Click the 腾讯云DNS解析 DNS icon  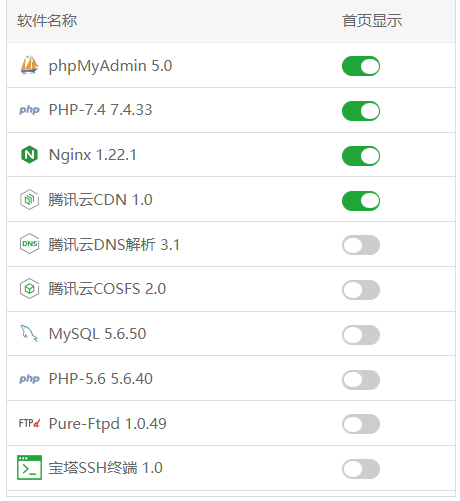click(29, 244)
